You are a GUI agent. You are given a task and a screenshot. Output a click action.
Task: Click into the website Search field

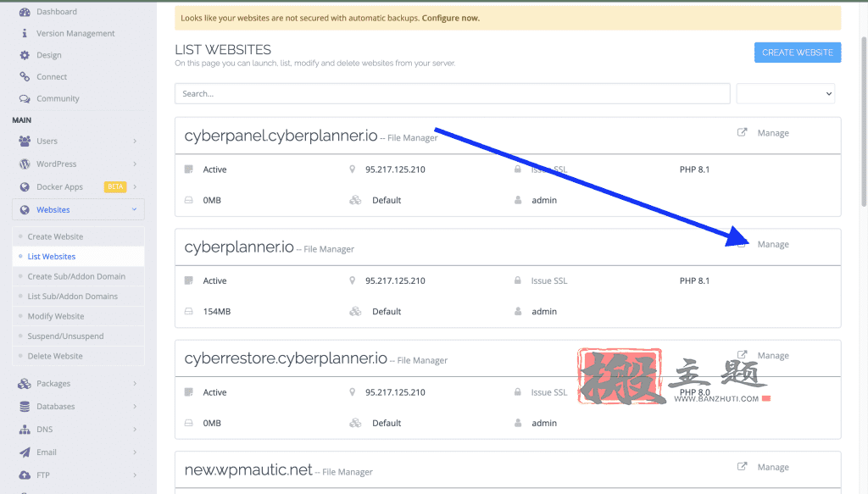pos(453,93)
